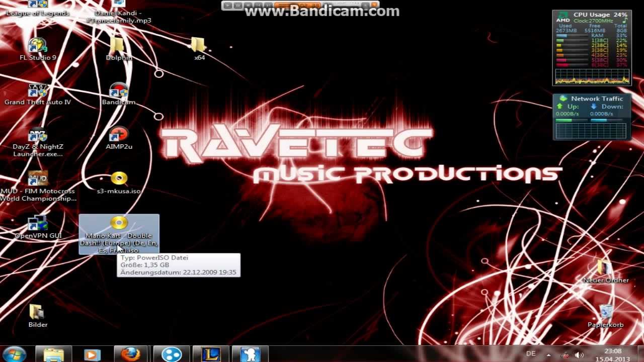Click the "CPU Usage 24%" text

[x=600, y=15]
